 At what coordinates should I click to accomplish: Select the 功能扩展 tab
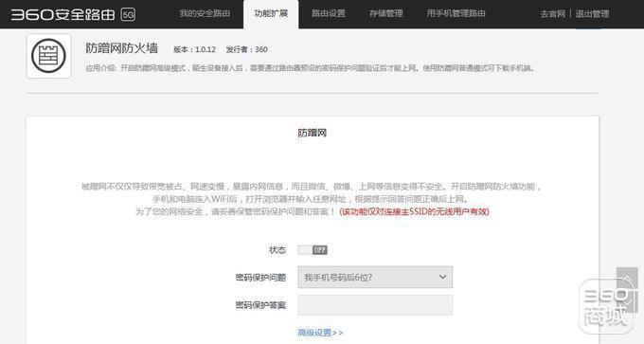pos(271,14)
